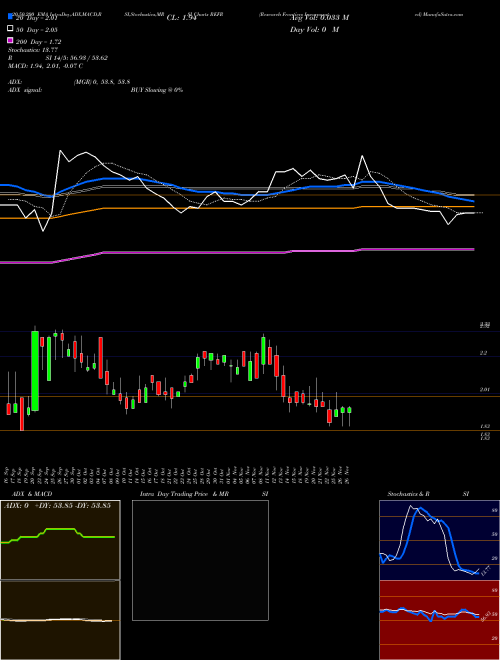This screenshot has width=500, height=660.
Task: Click the white 50 Day EMA legend swatch
Action: [10, 29]
